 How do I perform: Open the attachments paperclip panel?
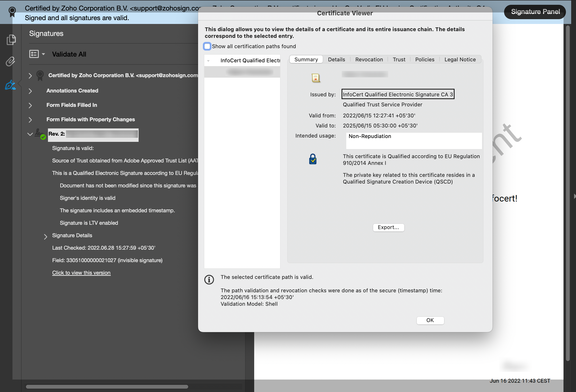click(10, 61)
